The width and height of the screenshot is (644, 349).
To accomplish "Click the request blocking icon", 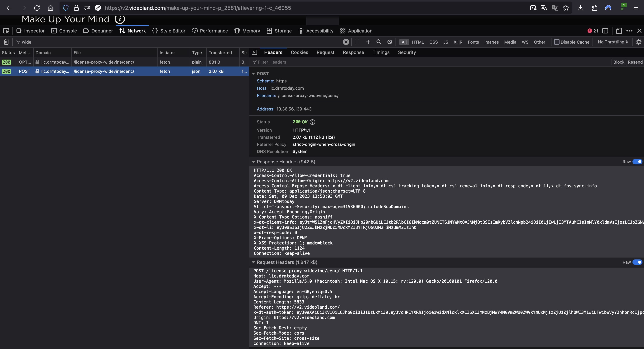I will pos(390,42).
